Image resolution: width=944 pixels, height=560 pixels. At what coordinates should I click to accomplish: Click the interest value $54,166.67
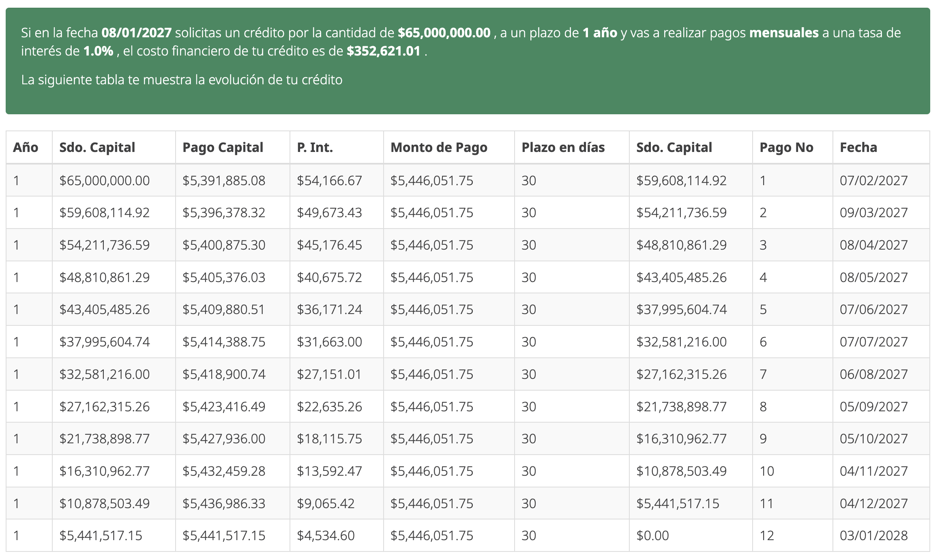coord(329,180)
